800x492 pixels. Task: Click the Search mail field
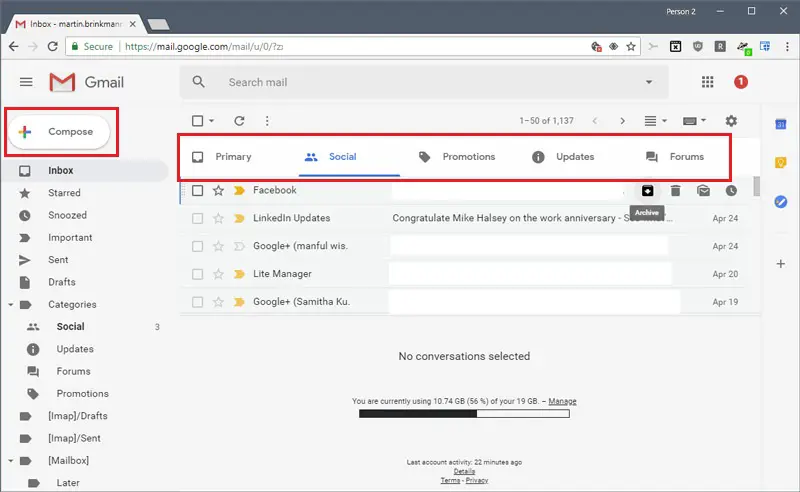(424, 82)
